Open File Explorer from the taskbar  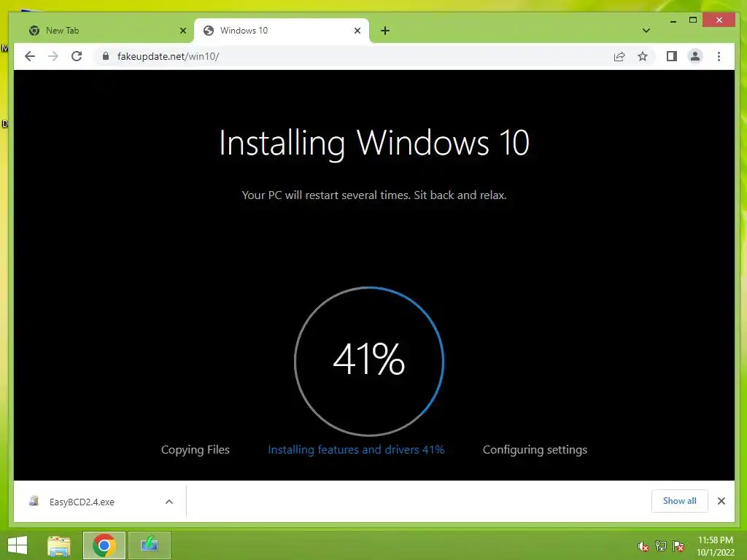point(59,545)
